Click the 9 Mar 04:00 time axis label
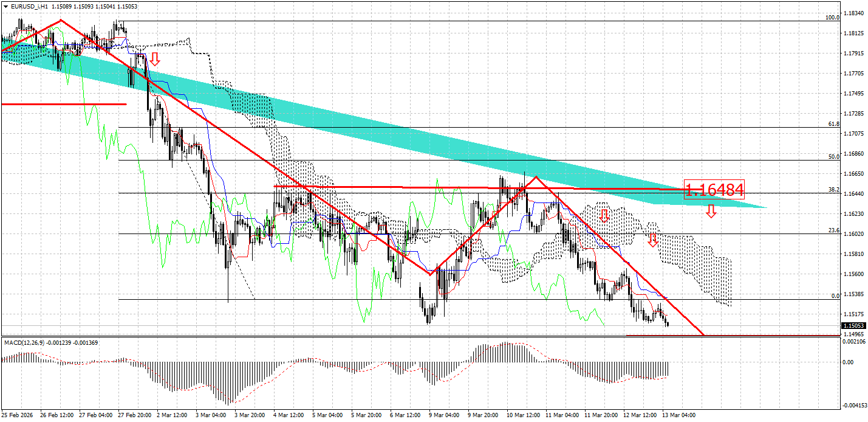This screenshot has height=422, width=868. 444,415
